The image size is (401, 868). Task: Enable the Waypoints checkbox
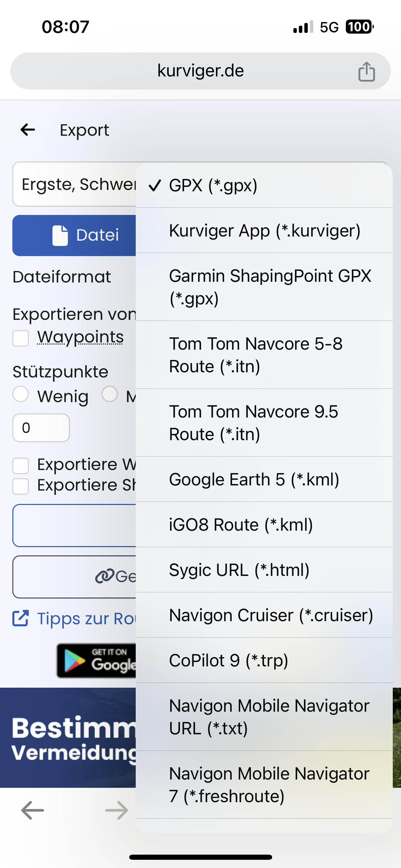(x=21, y=338)
